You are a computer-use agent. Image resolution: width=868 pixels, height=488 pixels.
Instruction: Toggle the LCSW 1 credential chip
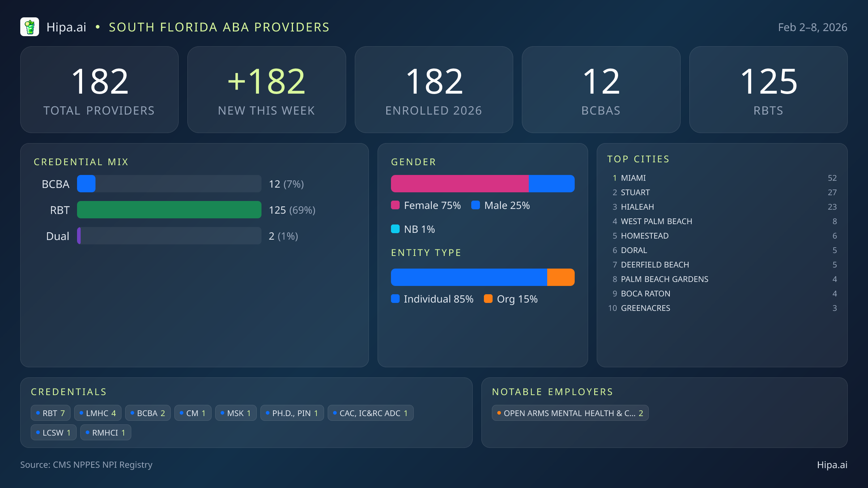click(53, 432)
